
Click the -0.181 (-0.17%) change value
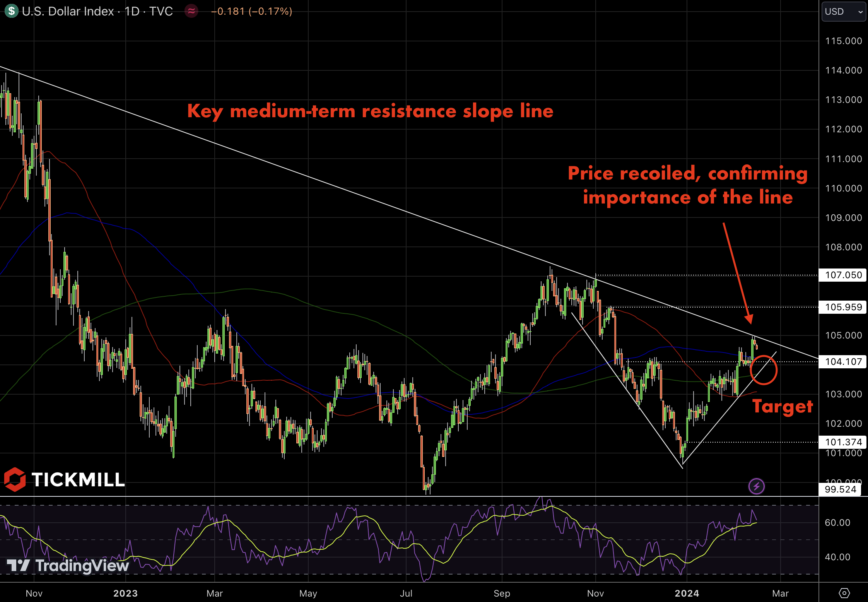point(251,11)
